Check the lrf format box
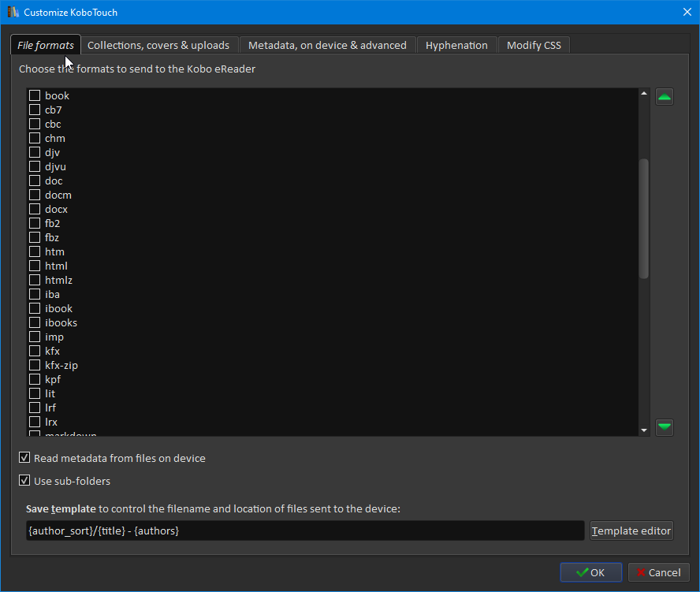700x592 pixels. click(x=35, y=408)
